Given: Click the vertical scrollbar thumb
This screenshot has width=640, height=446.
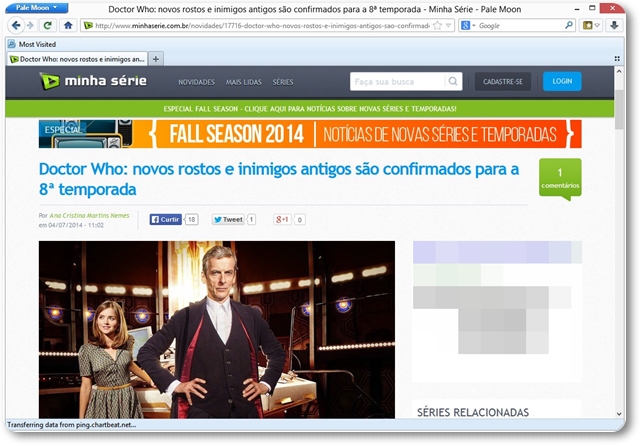Looking at the screenshot, I should point(619,109).
